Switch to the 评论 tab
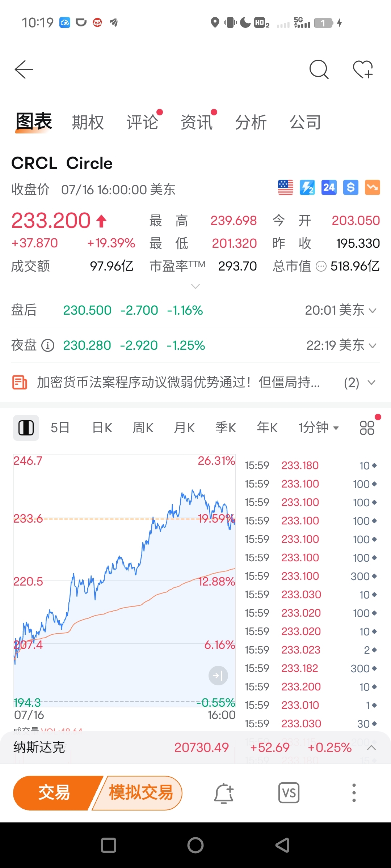 click(x=142, y=122)
